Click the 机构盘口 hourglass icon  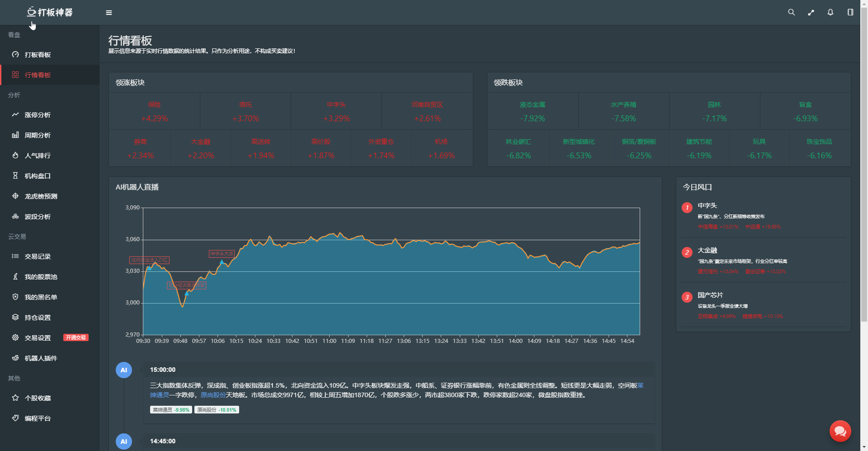(x=15, y=176)
